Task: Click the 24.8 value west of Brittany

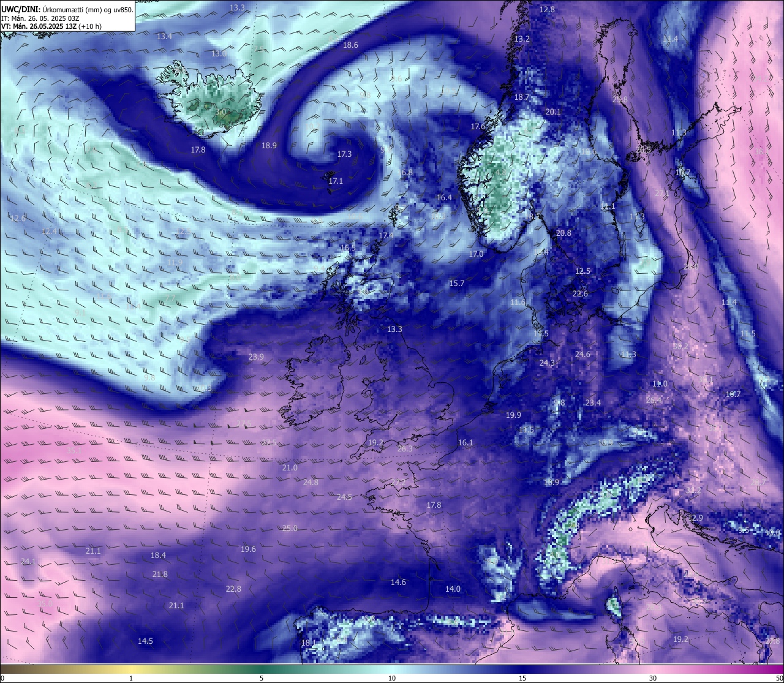Action: point(311,483)
